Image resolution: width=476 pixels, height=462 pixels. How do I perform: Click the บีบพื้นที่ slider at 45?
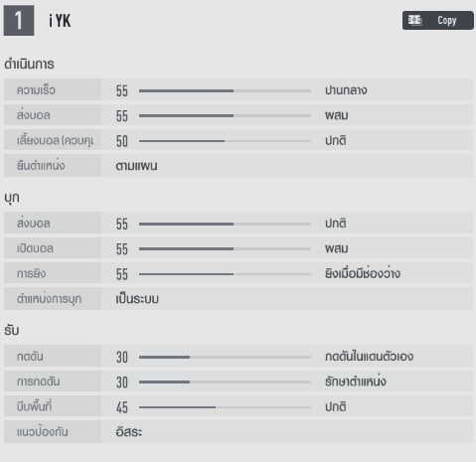pos(225,407)
